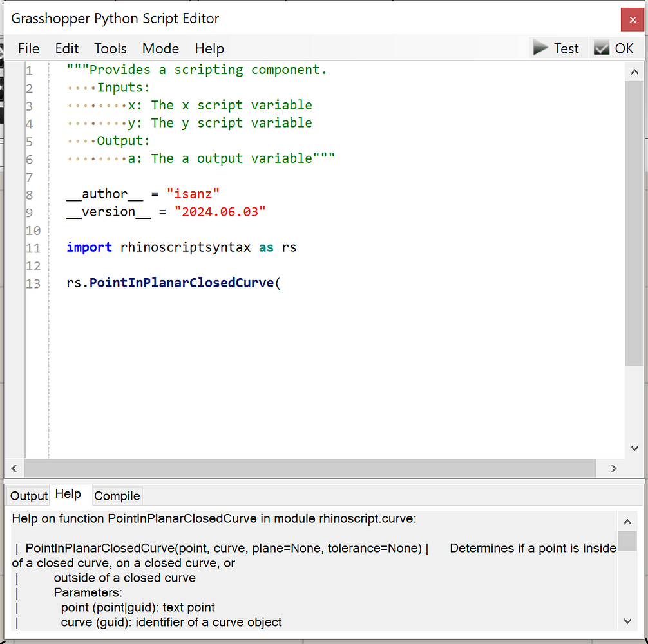
Task: Switch to the Output tab
Action: tap(28, 496)
